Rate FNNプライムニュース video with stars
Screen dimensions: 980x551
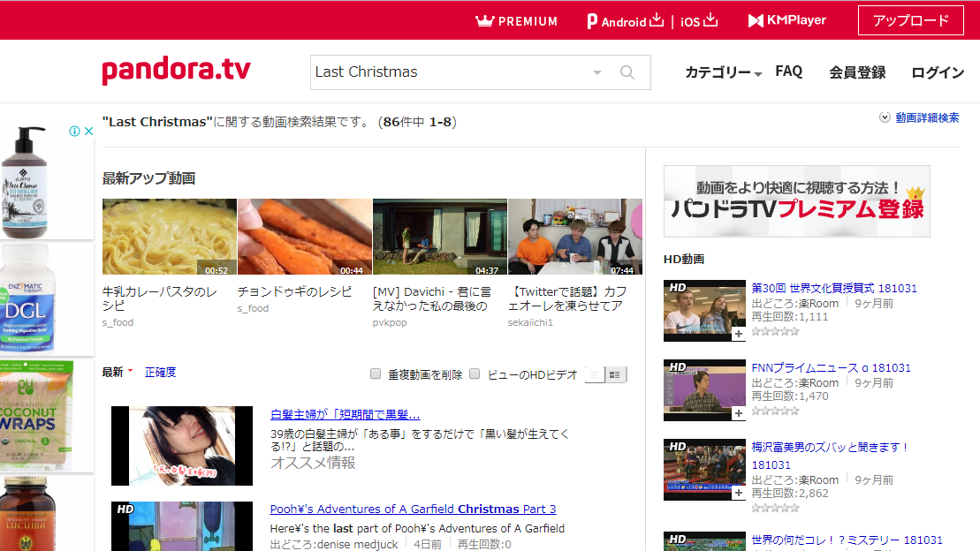pos(775,411)
